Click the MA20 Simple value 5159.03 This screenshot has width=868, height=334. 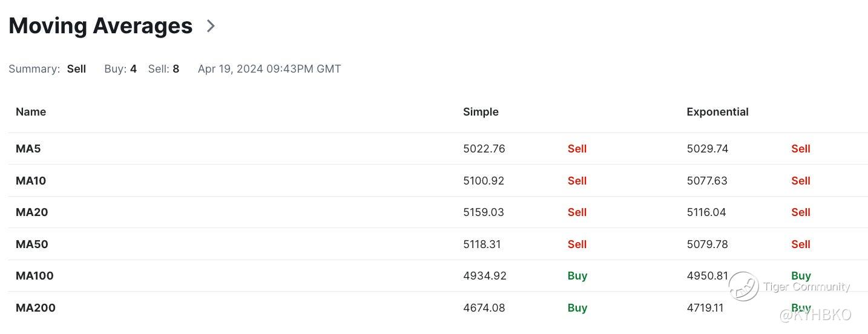pos(484,212)
